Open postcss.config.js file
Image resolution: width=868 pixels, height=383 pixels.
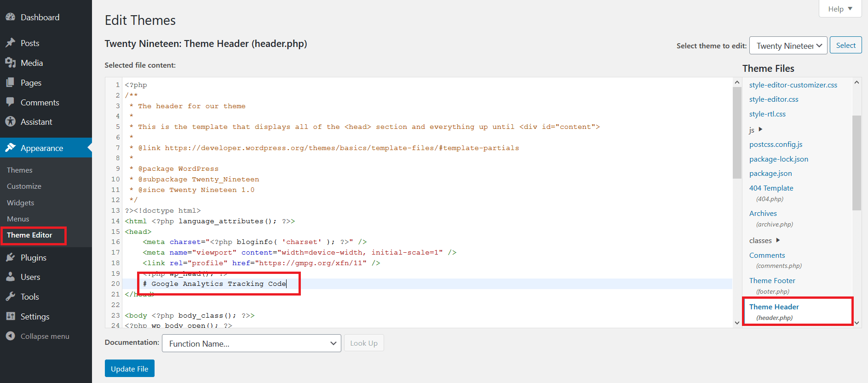tap(776, 144)
